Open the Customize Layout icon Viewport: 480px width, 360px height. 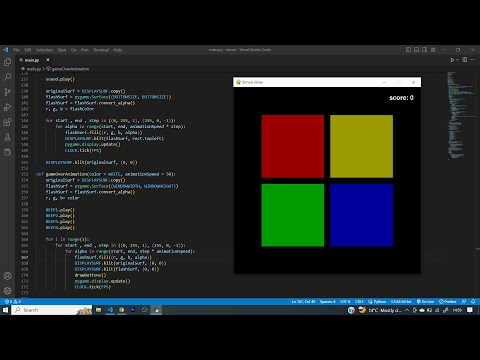[433, 50]
